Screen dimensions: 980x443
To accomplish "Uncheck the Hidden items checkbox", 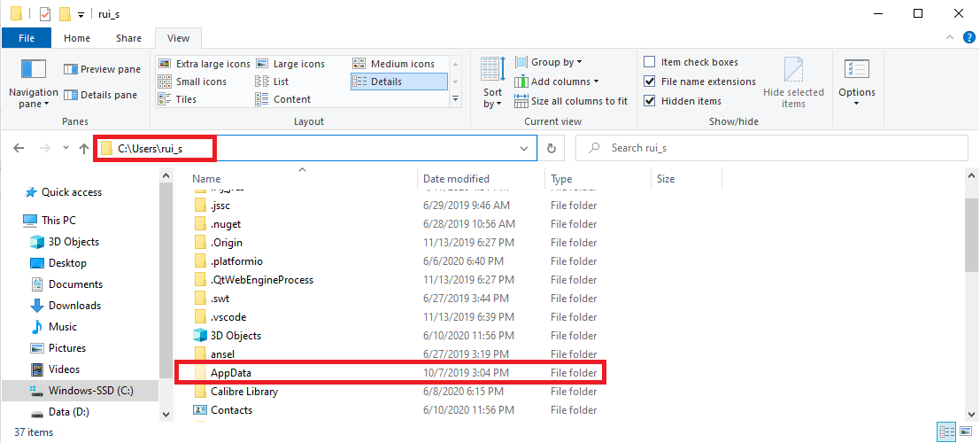I will tap(650, 101).
